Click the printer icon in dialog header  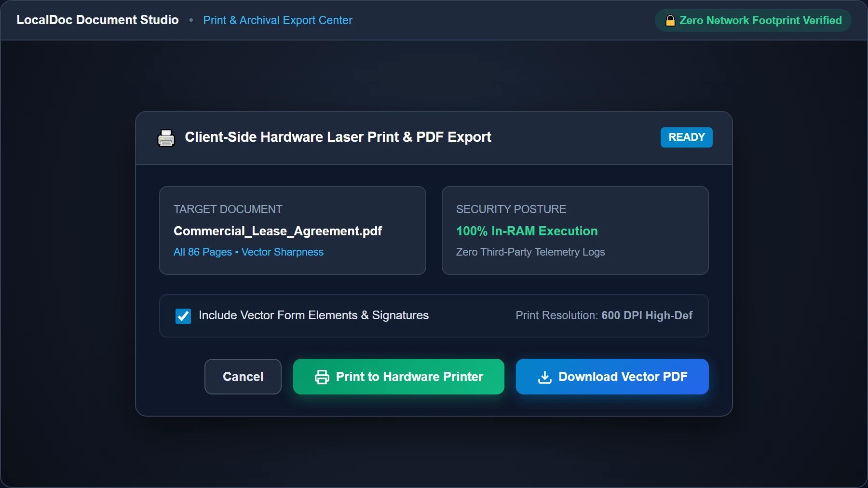pos(166,138)
